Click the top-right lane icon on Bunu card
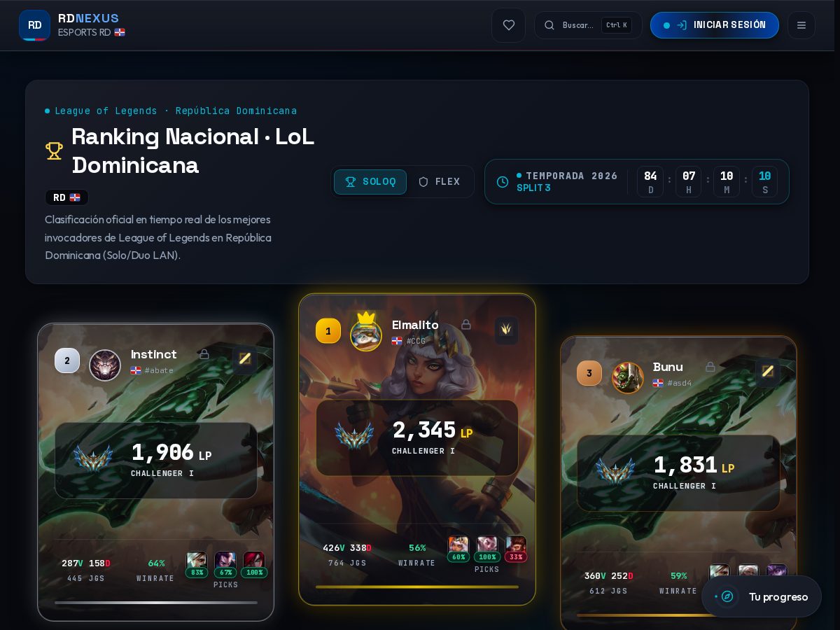The height and width of the screenshot is (630, 840). (x=768, y=372)
